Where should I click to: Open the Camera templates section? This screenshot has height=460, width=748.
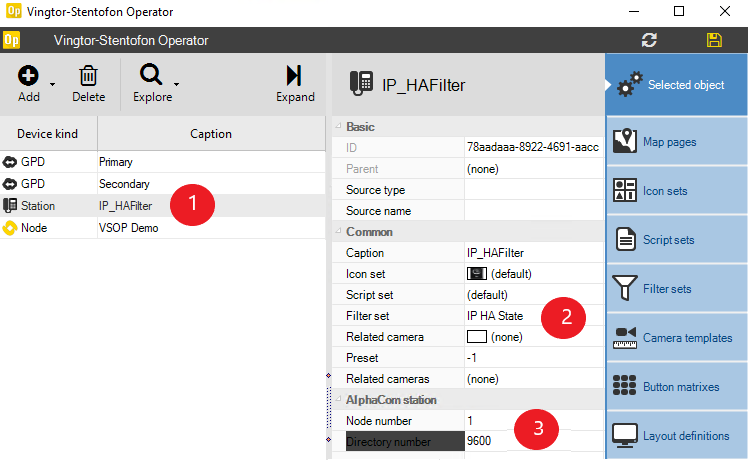click(676, 338)
